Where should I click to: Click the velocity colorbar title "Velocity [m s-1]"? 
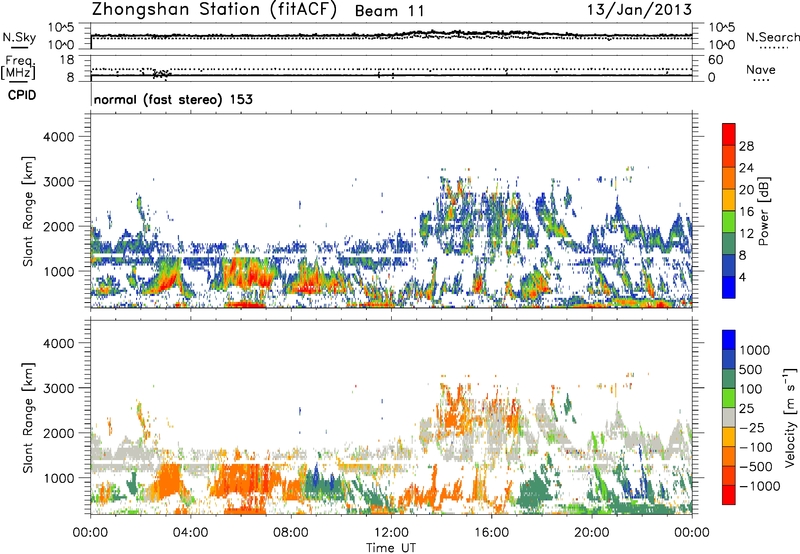tap(790, 417)
